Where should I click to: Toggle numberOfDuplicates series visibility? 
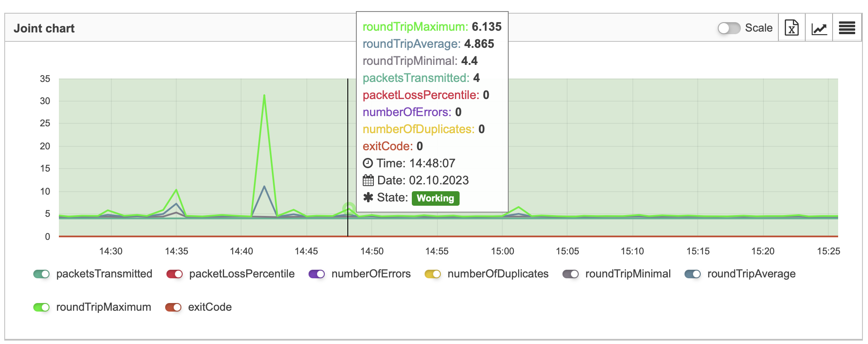pyautogui.click(x=433, y=274)
